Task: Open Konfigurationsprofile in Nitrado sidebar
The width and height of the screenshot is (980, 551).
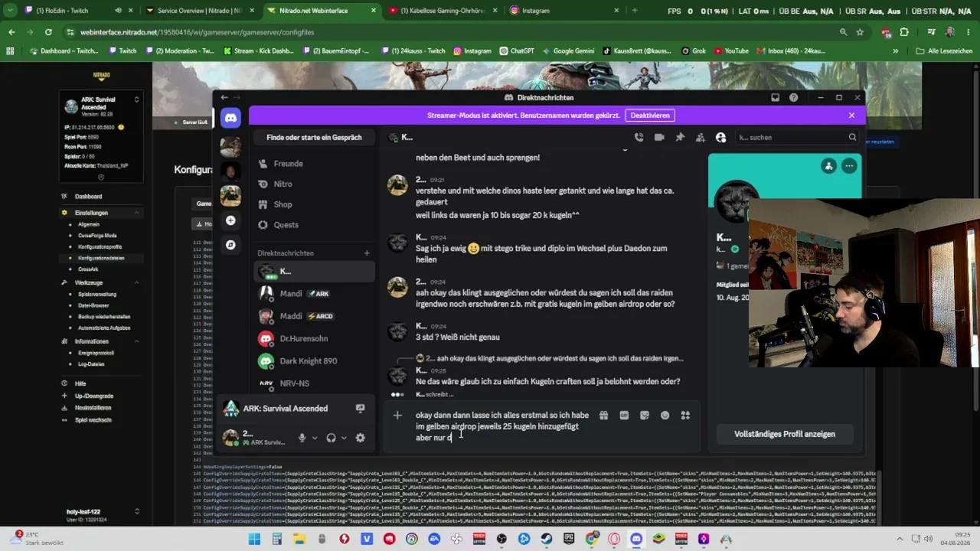Action: click(100, 247)
